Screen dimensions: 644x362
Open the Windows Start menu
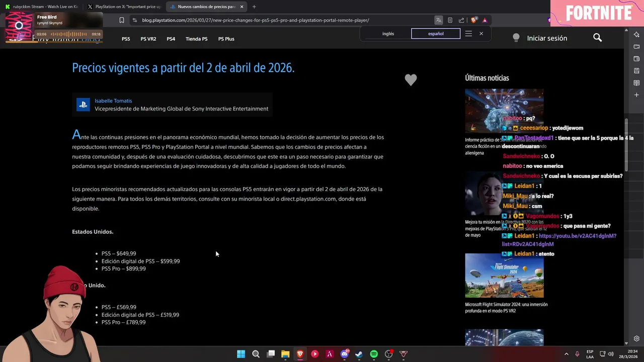point(241,354)
